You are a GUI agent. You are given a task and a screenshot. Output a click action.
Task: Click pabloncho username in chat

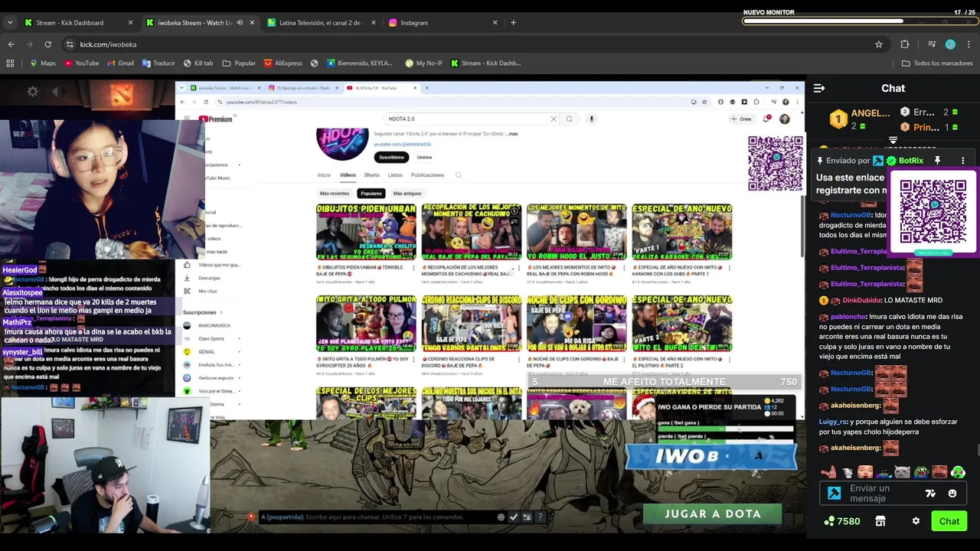(848, 316)
